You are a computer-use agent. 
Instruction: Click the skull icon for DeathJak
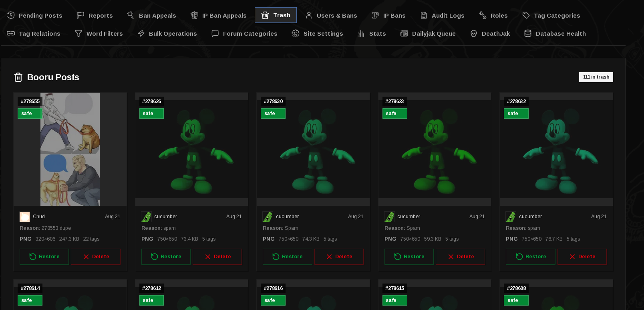[x=474, y=33]
